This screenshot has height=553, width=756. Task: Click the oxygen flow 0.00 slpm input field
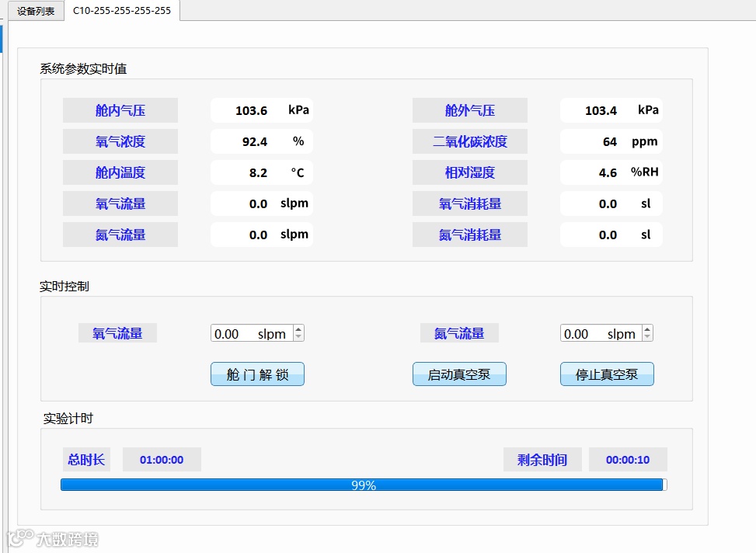coord(249,332)
